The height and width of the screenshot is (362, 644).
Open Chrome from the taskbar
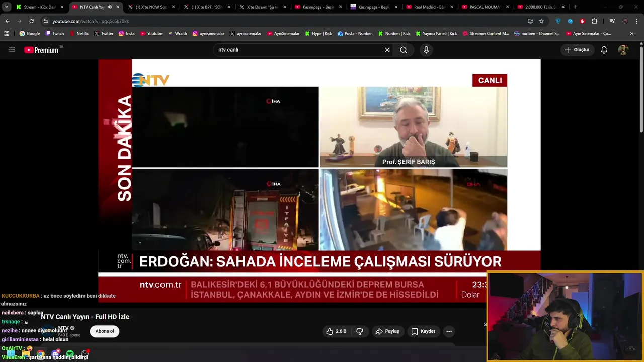pos(41,354)
